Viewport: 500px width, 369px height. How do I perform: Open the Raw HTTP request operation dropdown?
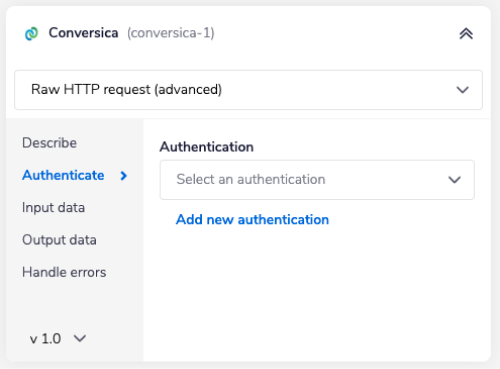248,90
